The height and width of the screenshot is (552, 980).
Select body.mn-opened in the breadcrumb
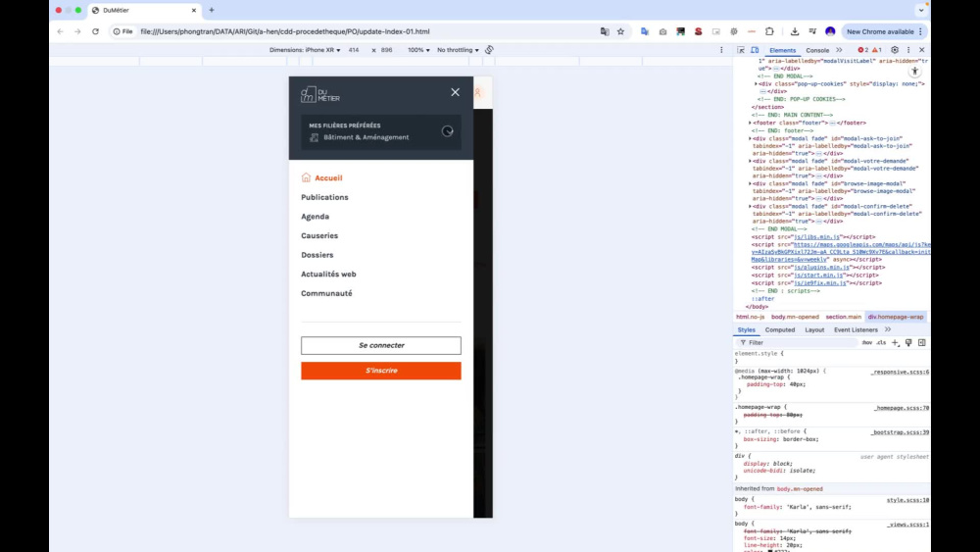[x=795, y=317]
